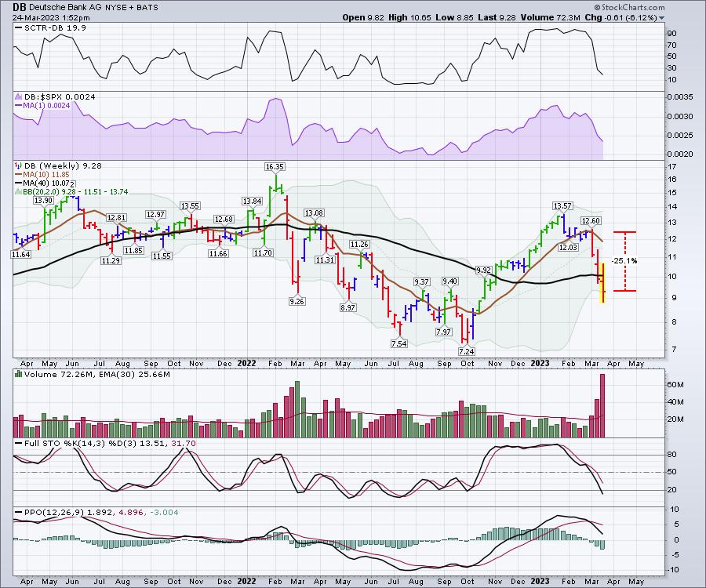The height and width of the screenshot is (588, 706).
Task: Click the 9.26 price label
Action: tap(297, 301)
